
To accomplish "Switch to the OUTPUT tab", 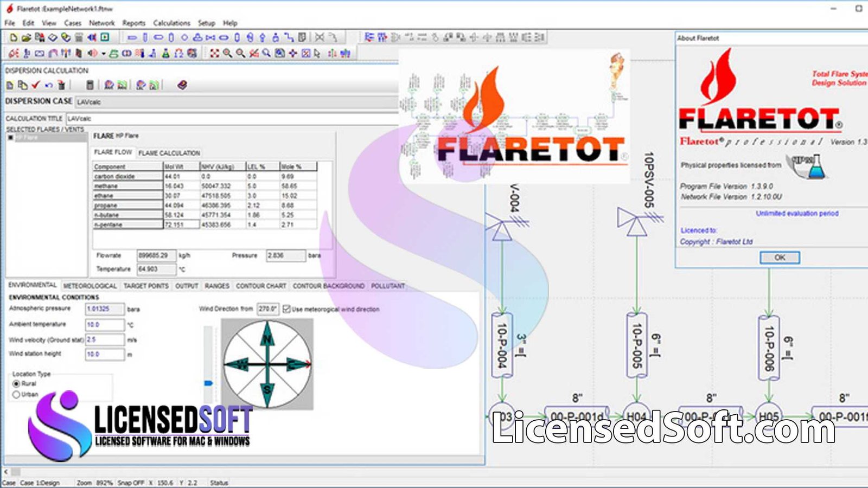I will tap(187, 286).
